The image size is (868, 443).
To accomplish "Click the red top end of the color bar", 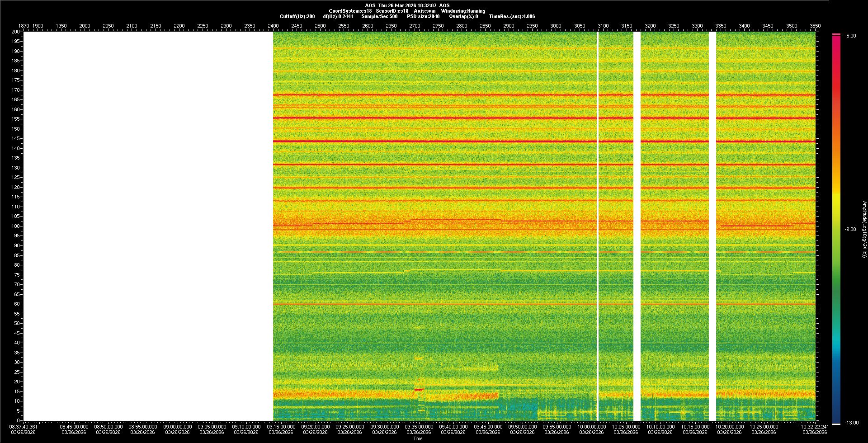I will [x=836, y=35].
